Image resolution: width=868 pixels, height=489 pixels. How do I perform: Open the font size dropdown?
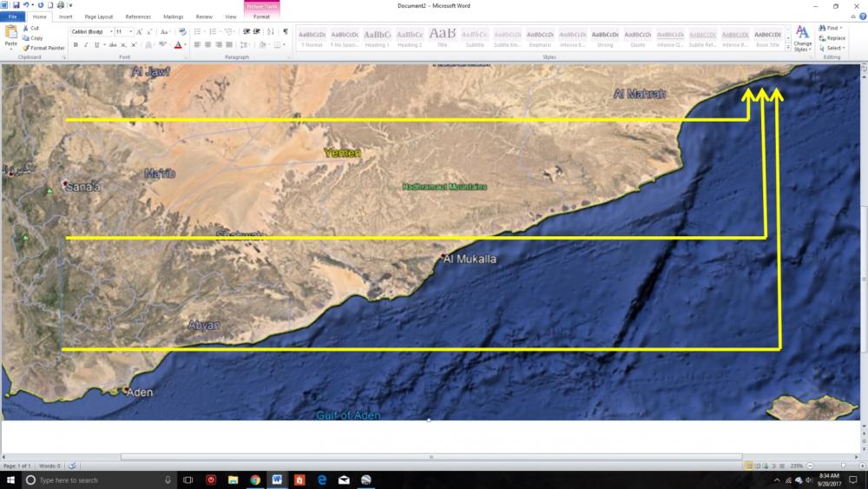click(x=131, y=32)
